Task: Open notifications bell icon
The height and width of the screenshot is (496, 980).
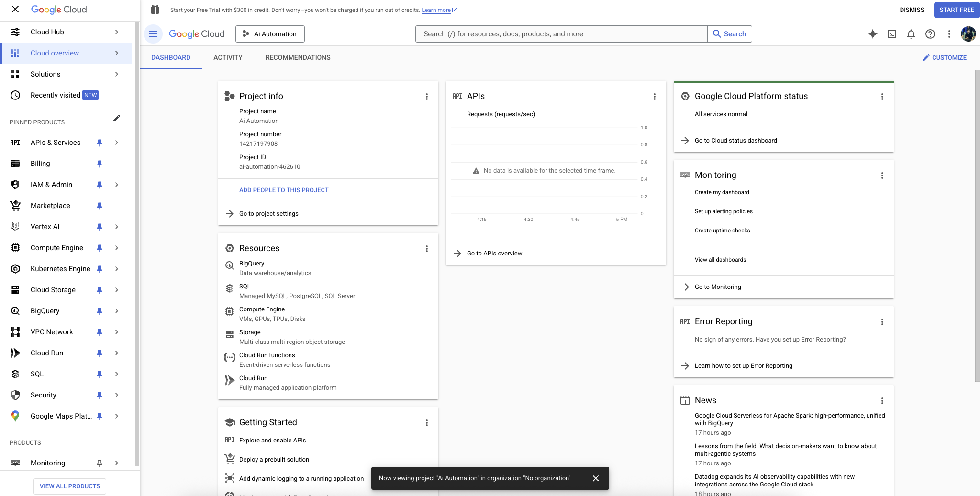Action: tap(911, 34)
